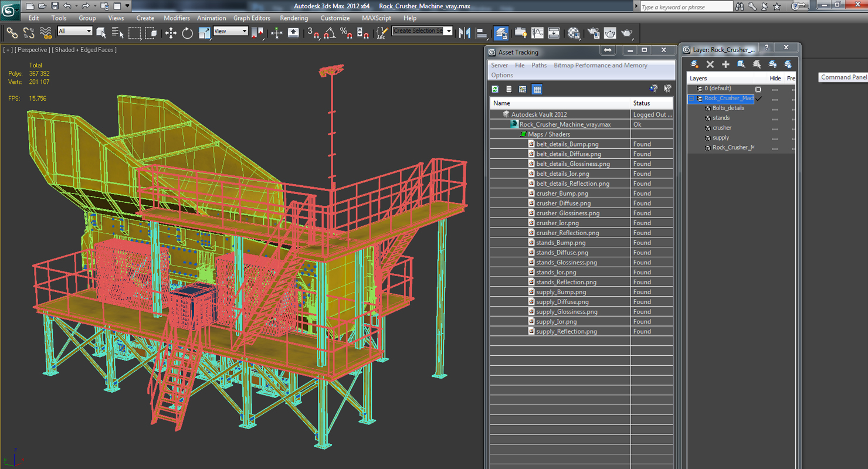This screenshot has width=868, height=469.
Task: Open Paths menu in Asset Tracking
Action: [x=539, y=66]
